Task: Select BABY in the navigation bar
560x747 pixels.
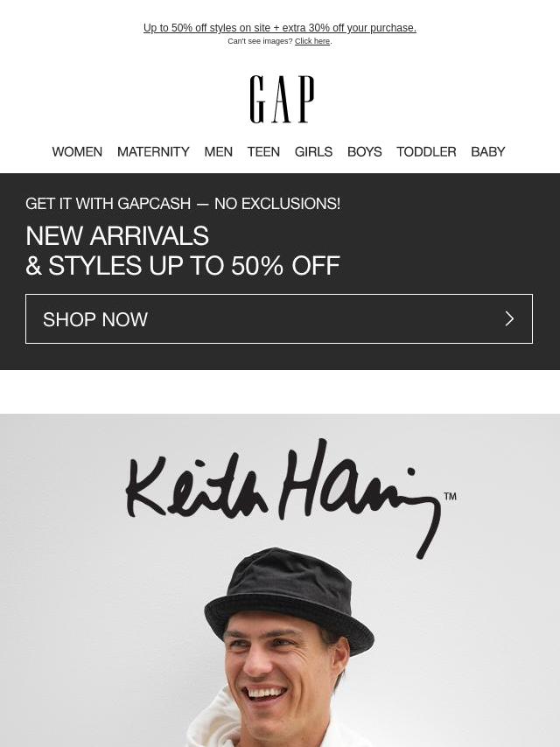Action: coord(488,151)
